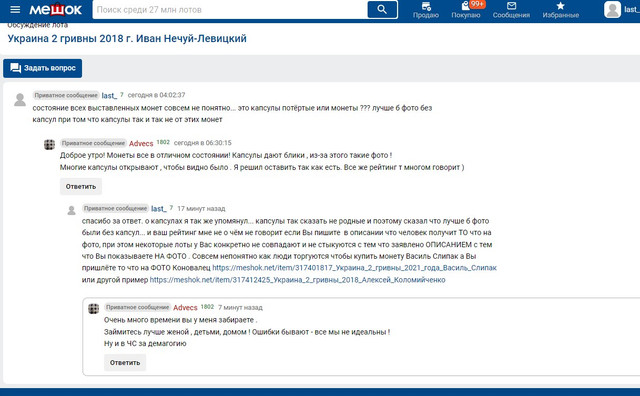The height and width of the screenshot is (396, 640).
Task: Open the Продаю section icon
Action: pos(426,6)
